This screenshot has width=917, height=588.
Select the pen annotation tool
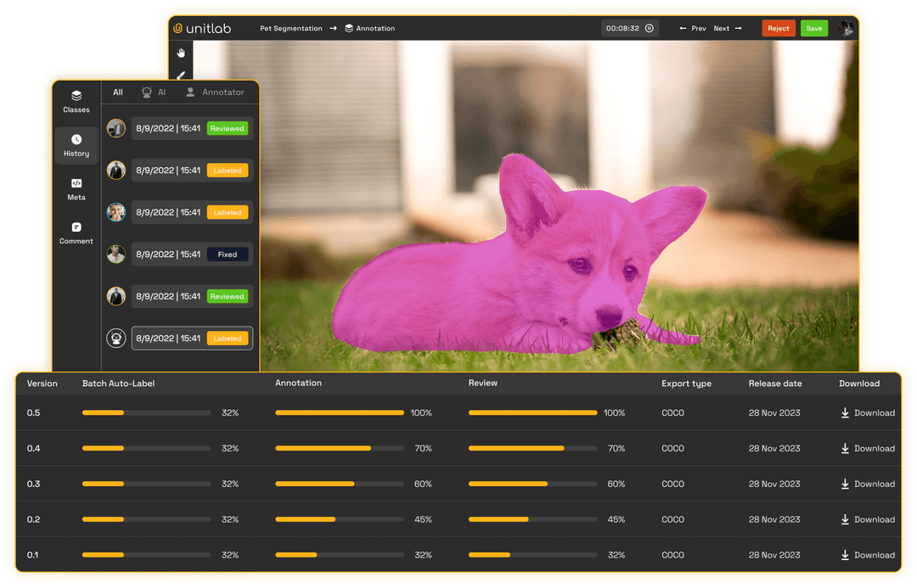(x=180, y=76)
